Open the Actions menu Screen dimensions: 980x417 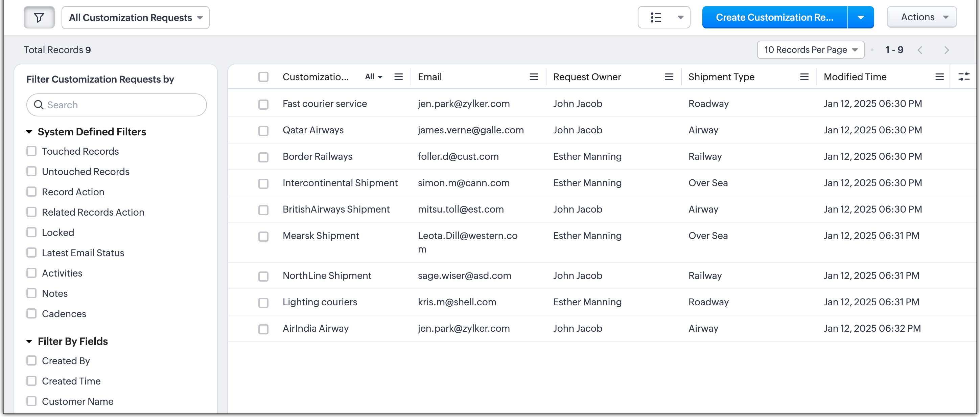pos(921,17)
